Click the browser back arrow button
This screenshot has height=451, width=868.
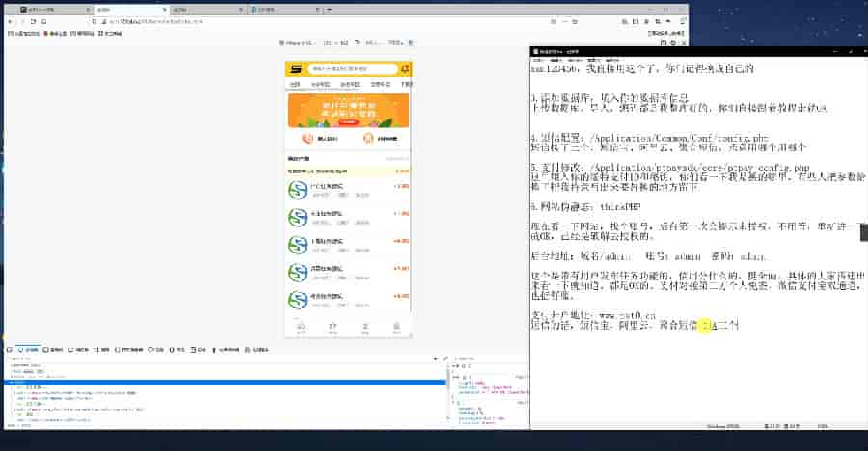[x=13, y=19]
